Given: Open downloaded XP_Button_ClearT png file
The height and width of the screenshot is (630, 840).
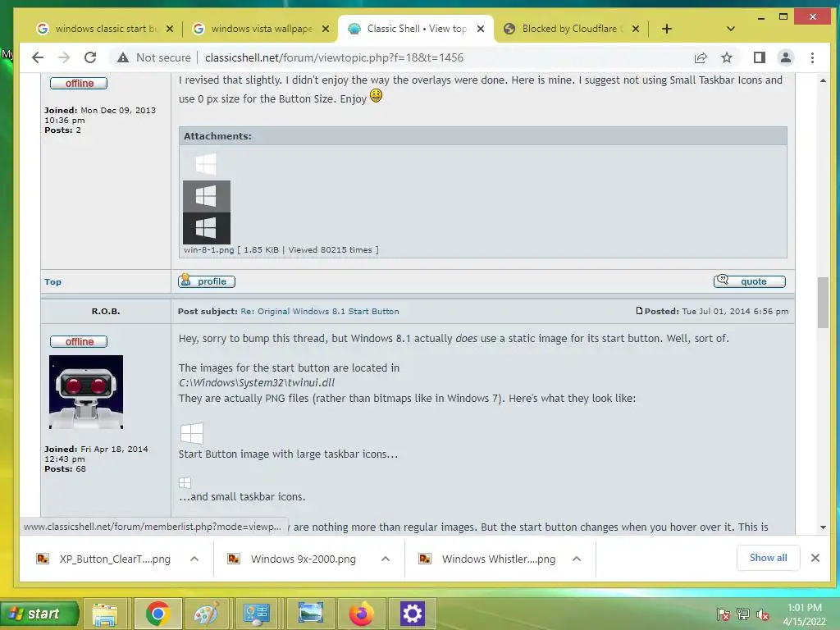Looking at the screenshot, I should tap(104, 559).
